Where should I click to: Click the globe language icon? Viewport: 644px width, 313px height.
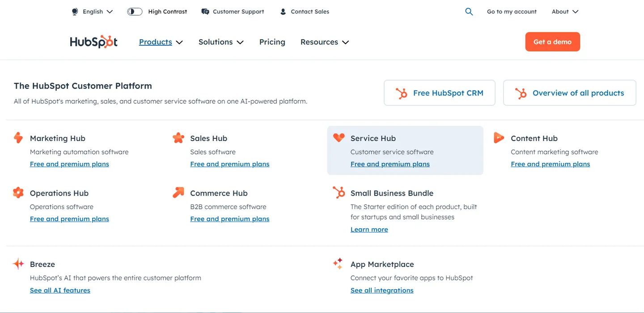pos(75,12)
